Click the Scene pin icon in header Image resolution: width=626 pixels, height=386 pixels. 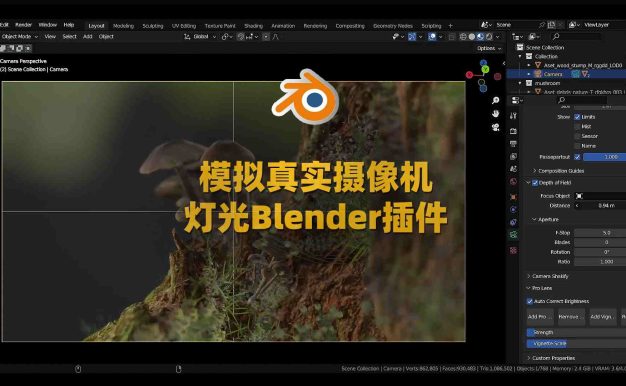542,25
